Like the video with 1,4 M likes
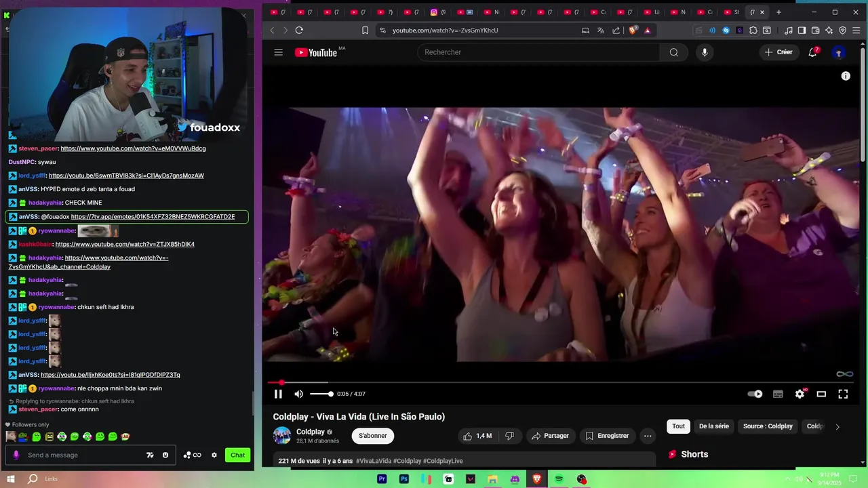This screenshot has width=868, height=488. [x=477, y=436]
